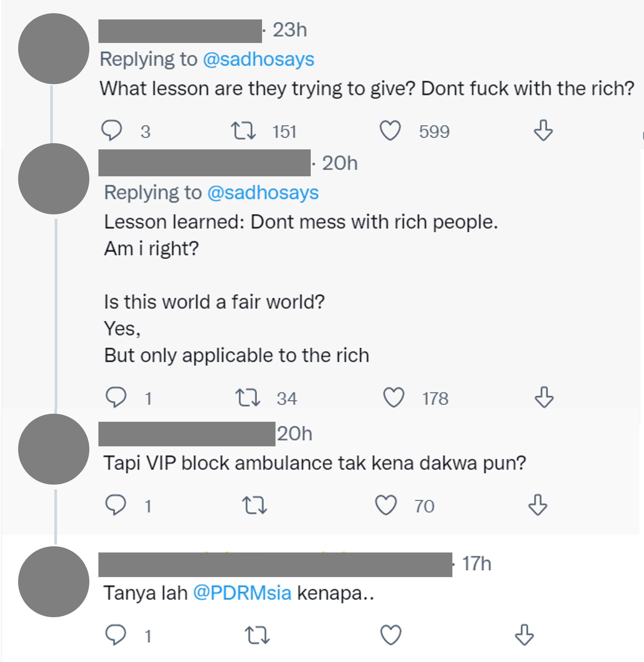Open the @PDRMsia mention link
This screenshot has height=662, width=644.
point(242,593)
